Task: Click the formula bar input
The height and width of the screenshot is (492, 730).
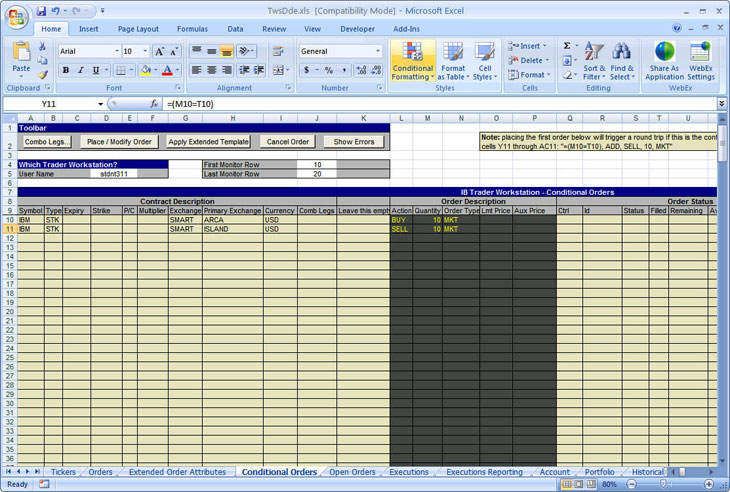Action: point(440,104)
